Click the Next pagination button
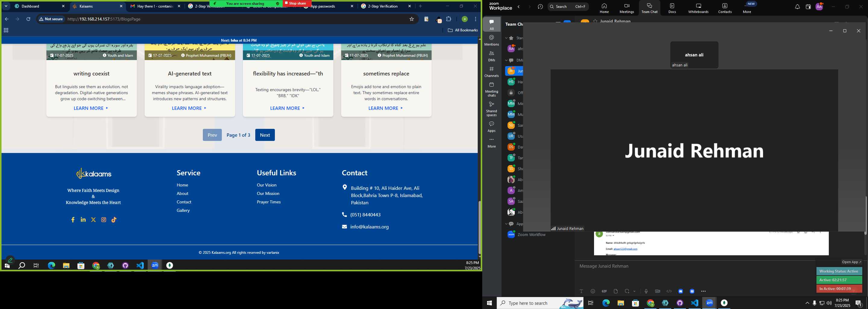Viewport: 868px width, 309px height. coord(265,135)
